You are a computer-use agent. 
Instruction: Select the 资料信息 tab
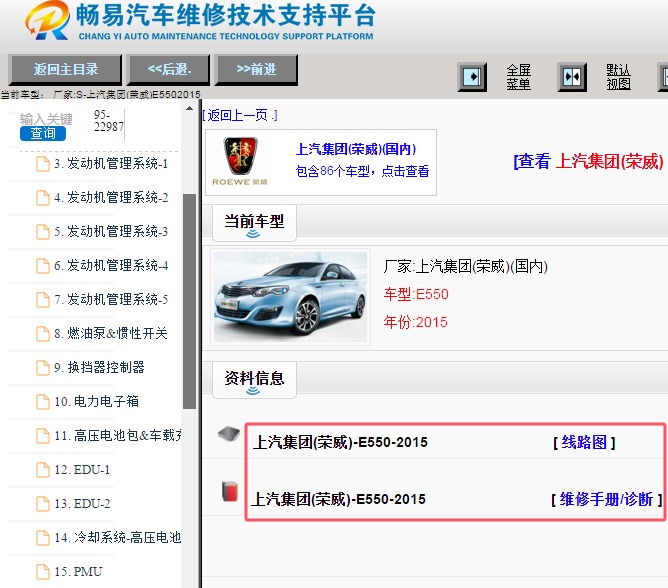[254, 380]
